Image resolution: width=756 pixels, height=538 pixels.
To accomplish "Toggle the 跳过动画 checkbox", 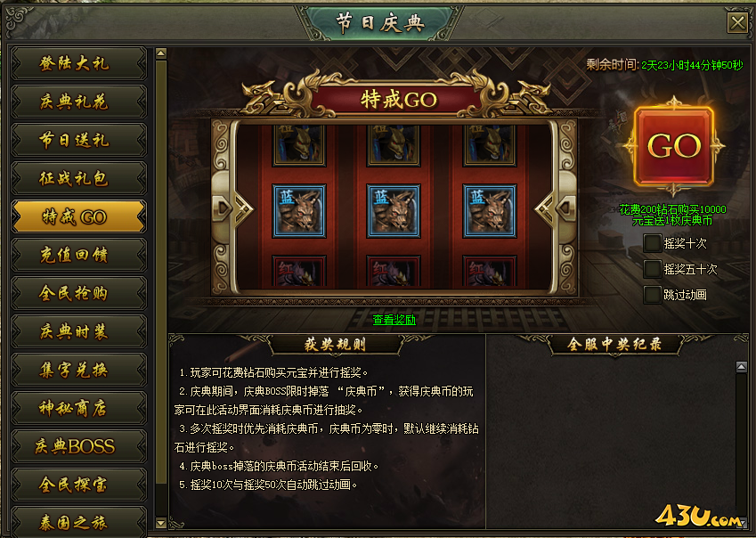I will 652,295.
